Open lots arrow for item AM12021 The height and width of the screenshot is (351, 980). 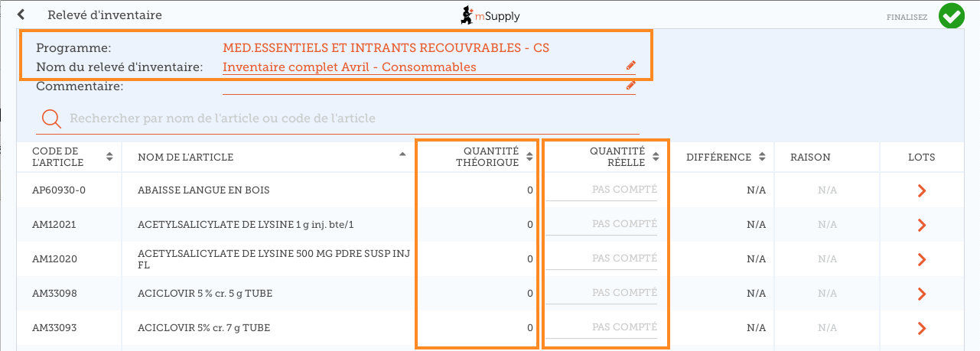921,225
